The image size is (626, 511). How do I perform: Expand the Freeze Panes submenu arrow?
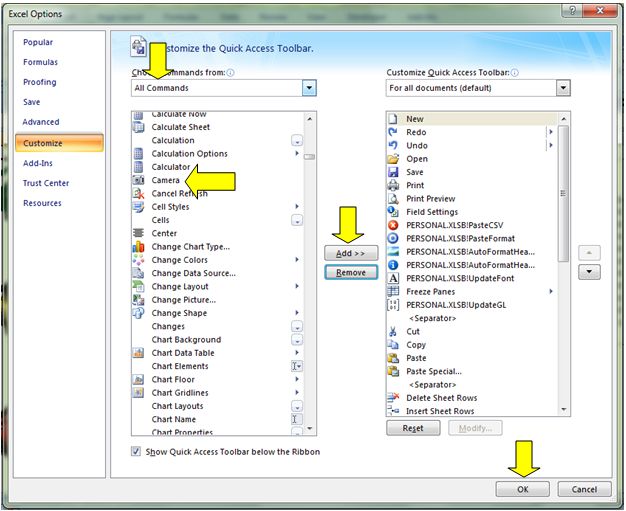(551, 291)
